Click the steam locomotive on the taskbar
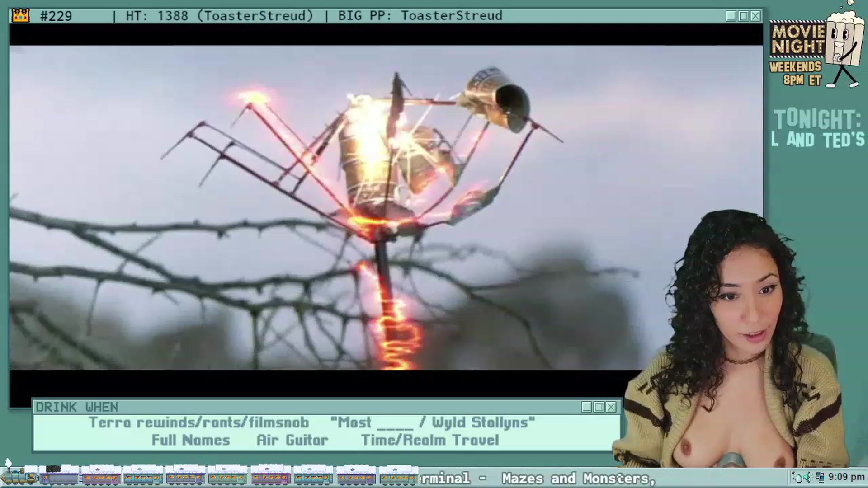Screen dimensions: 868x488 [19, 476]
